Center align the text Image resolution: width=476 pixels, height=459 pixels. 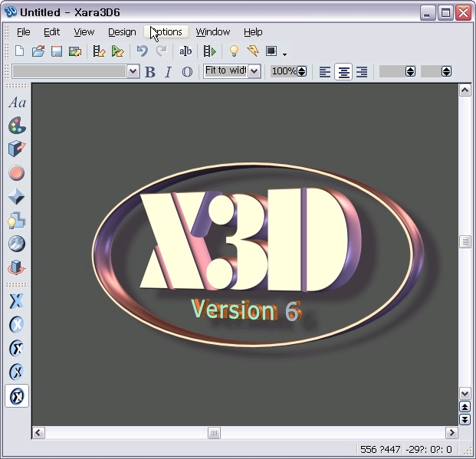tap(343, 72)
